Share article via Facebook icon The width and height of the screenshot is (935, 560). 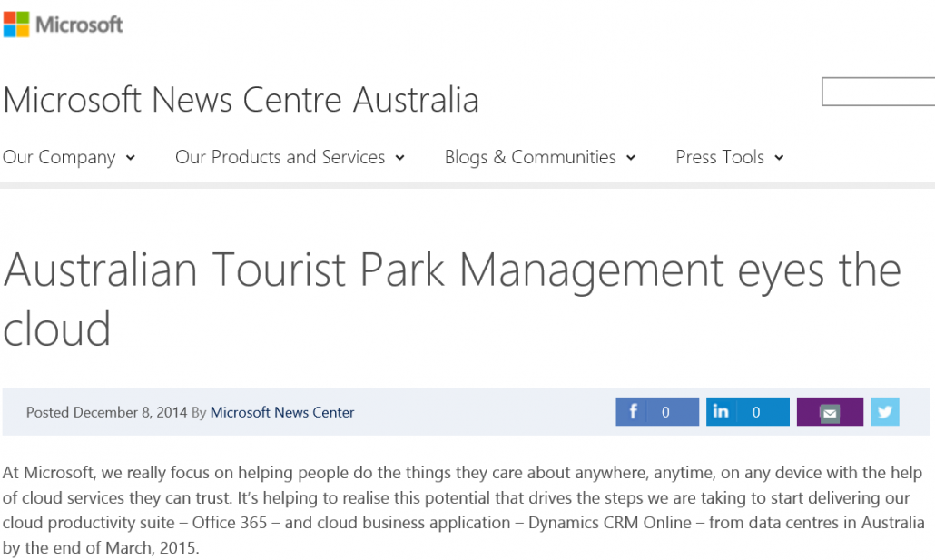point(634,411)
